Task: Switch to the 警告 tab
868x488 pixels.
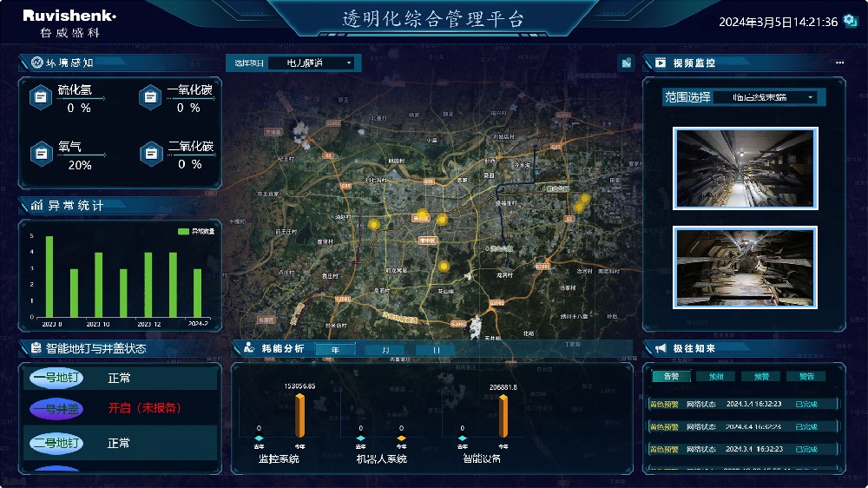Action: click(x=806, y=377)
